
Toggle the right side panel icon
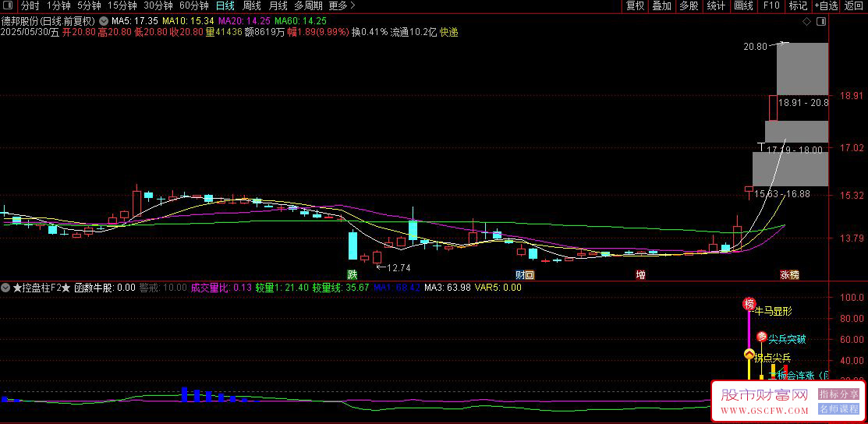click(821, 22)
